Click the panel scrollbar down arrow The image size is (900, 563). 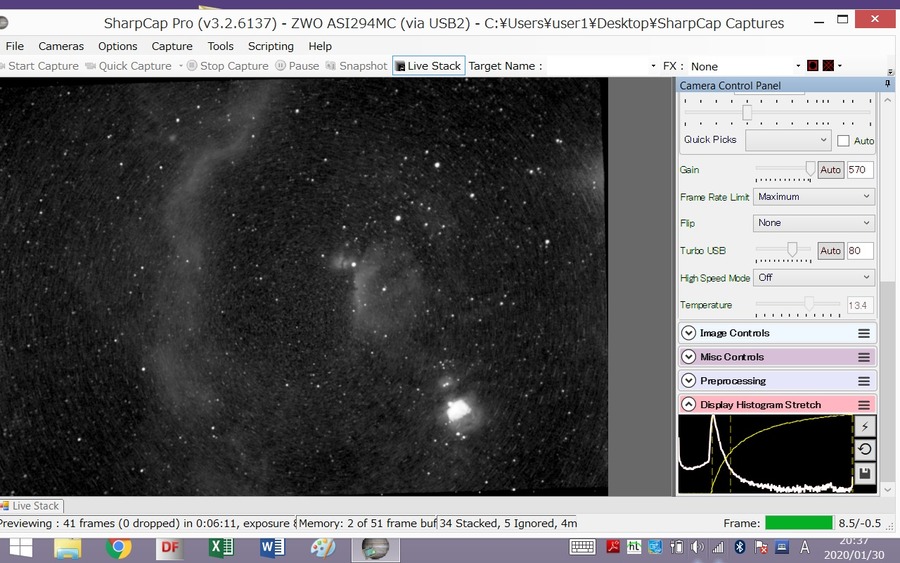(888, 490)
